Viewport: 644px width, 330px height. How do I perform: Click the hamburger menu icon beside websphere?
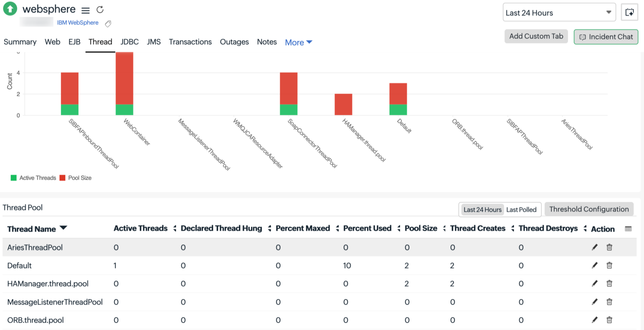[85, 11]
